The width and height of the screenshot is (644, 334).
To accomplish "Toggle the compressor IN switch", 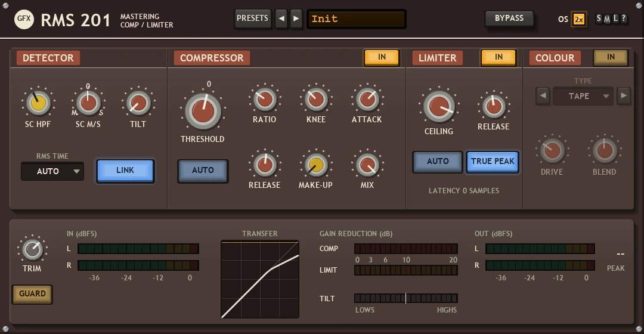I will point(382,57).
